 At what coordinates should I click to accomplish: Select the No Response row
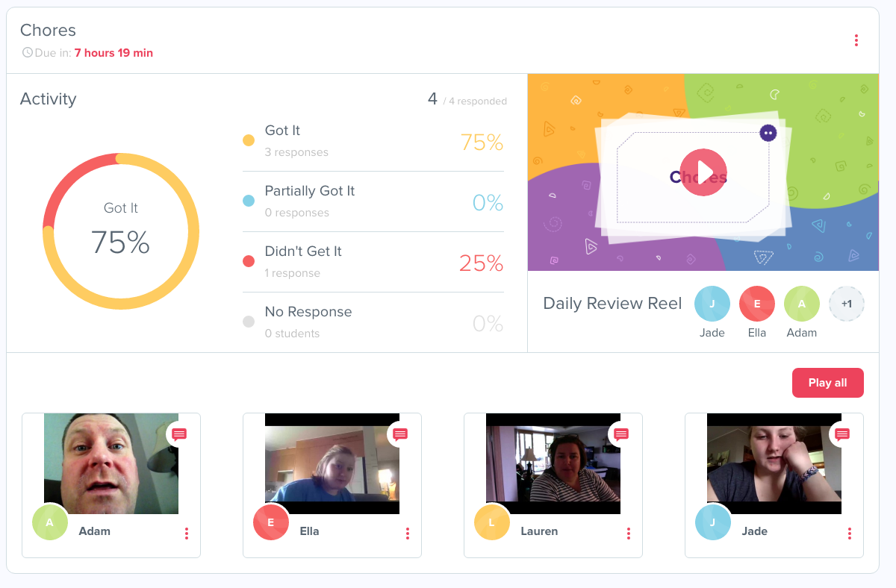click(373, 322)
